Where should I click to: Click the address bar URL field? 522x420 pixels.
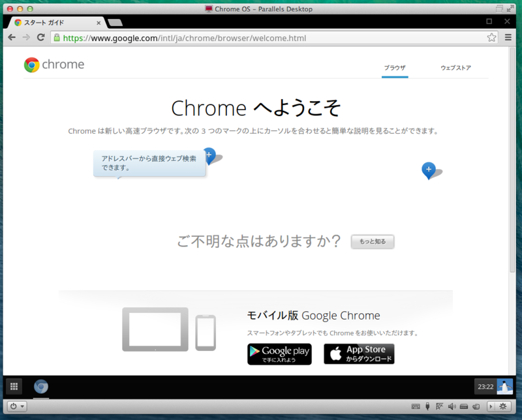pyautogui.click(x=273, y=38)
